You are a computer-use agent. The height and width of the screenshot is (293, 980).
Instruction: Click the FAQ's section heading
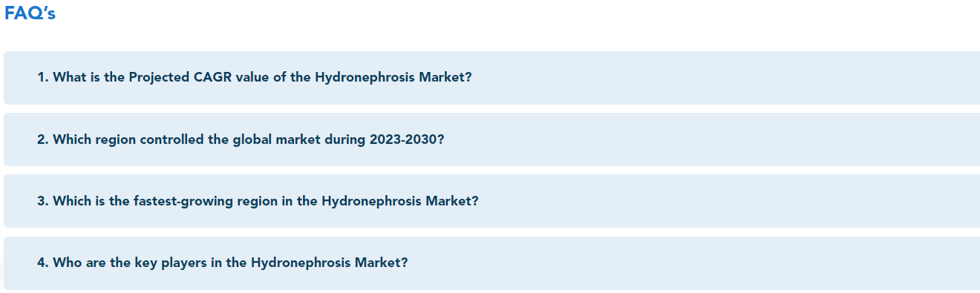coord(30,13)
